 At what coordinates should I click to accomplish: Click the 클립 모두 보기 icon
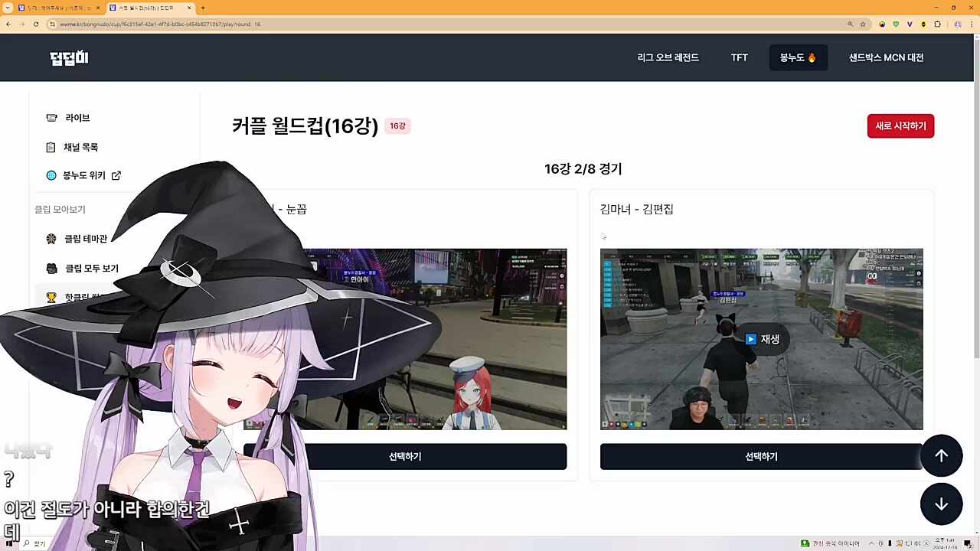coord(51,268)
